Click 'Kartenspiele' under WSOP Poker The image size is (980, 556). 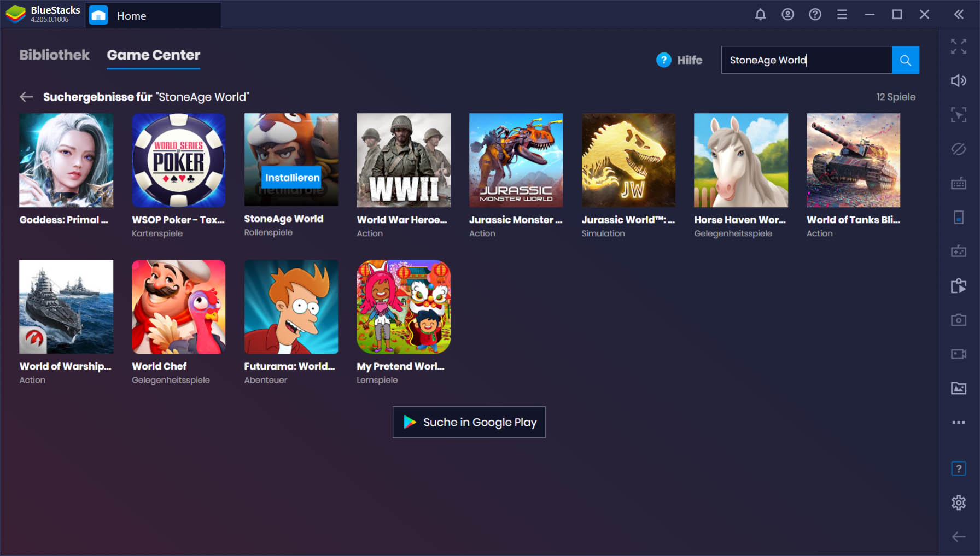pos(157,233)
